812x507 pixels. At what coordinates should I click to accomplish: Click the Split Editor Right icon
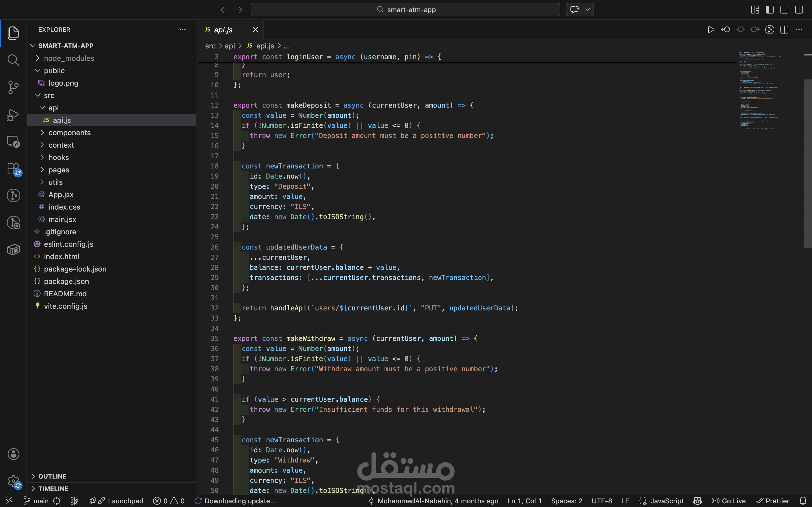tap(784, 30)
